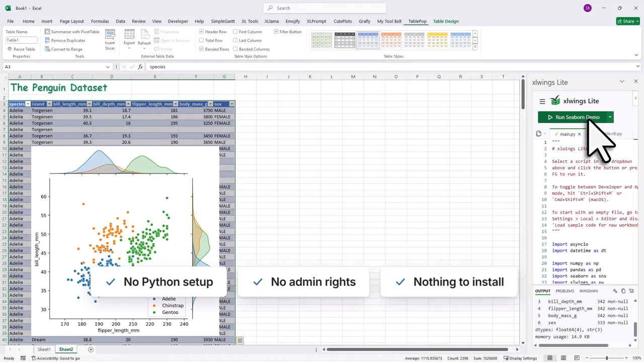644x362 pixels.
Task: Enable the Last Column checkbox
Action: point(235,40)
